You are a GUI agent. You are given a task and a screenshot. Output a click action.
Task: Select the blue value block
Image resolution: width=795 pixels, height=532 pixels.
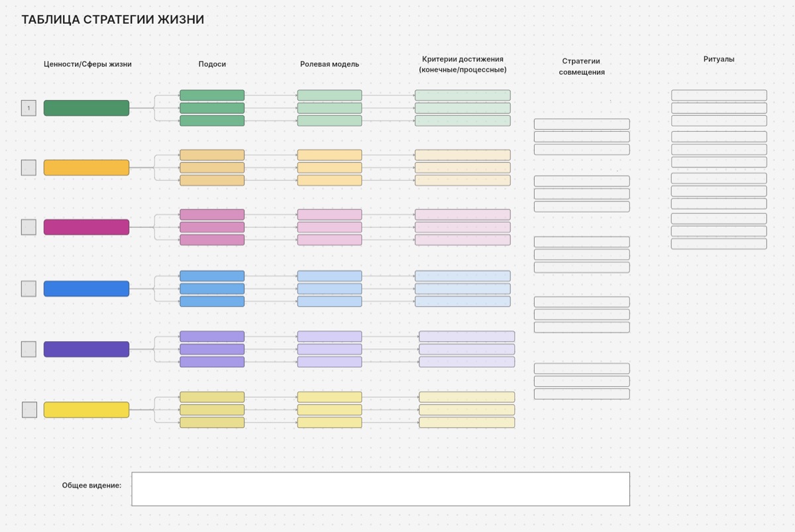point(86,289)
